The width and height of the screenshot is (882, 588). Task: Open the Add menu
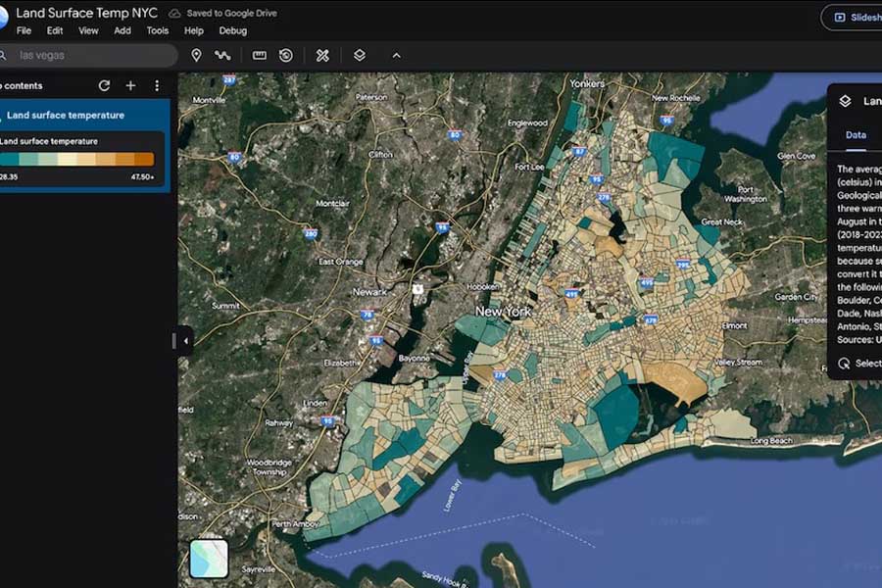(x=122, y=30)
